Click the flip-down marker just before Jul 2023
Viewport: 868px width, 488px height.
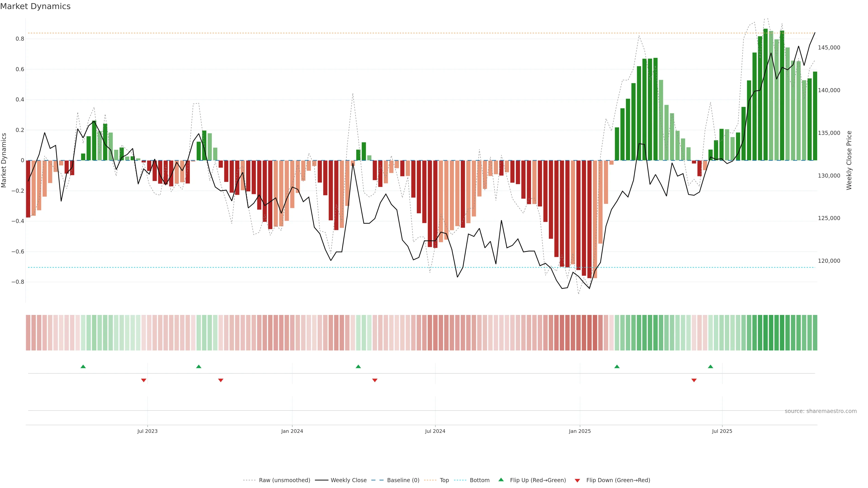[x=144, y=380]
